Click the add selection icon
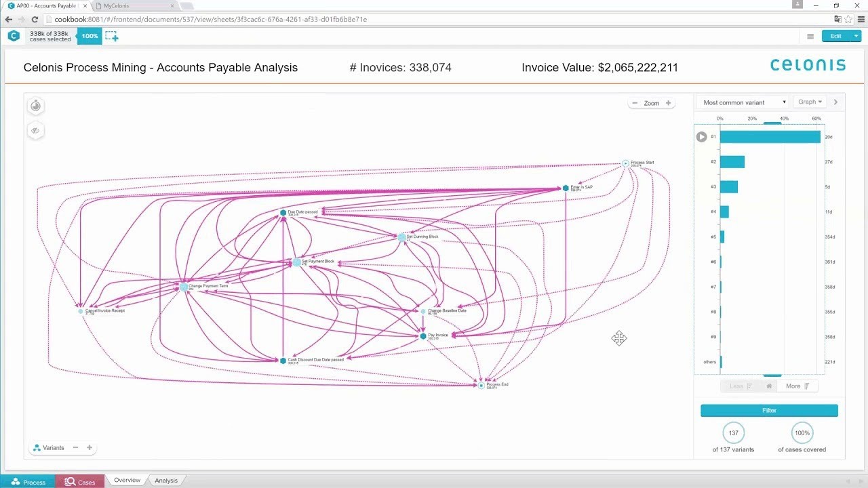Viewport: 868px width, 488px height. point(111,36)
